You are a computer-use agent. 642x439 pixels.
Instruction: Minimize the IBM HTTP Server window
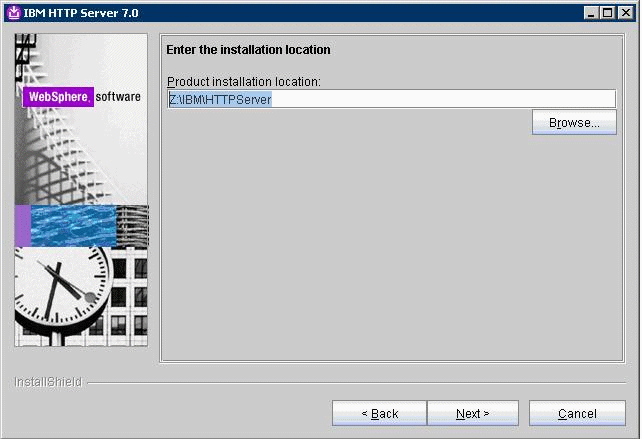(590, 13)
